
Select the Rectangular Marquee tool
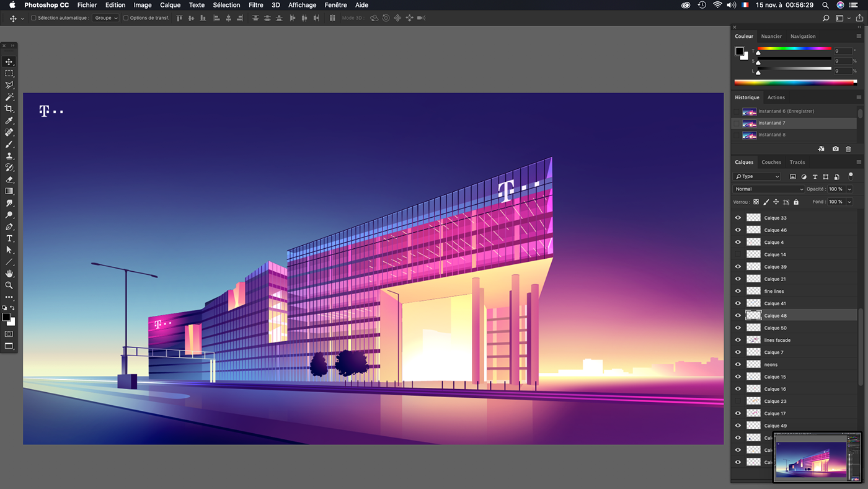tap(9, 74)
